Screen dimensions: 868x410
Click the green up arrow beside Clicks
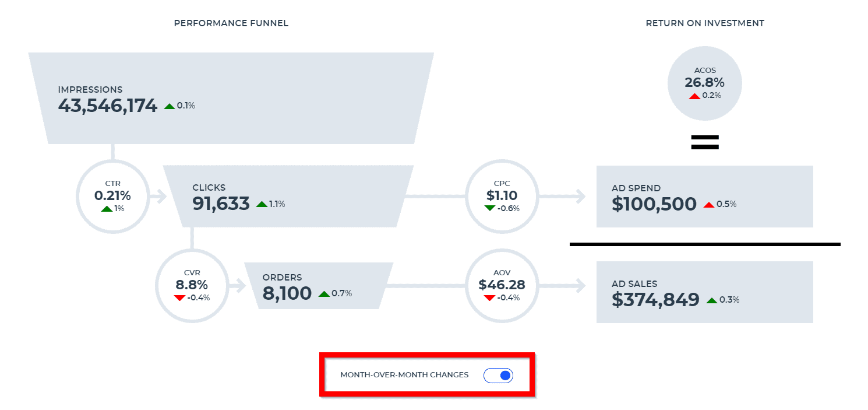click(262, 204)
